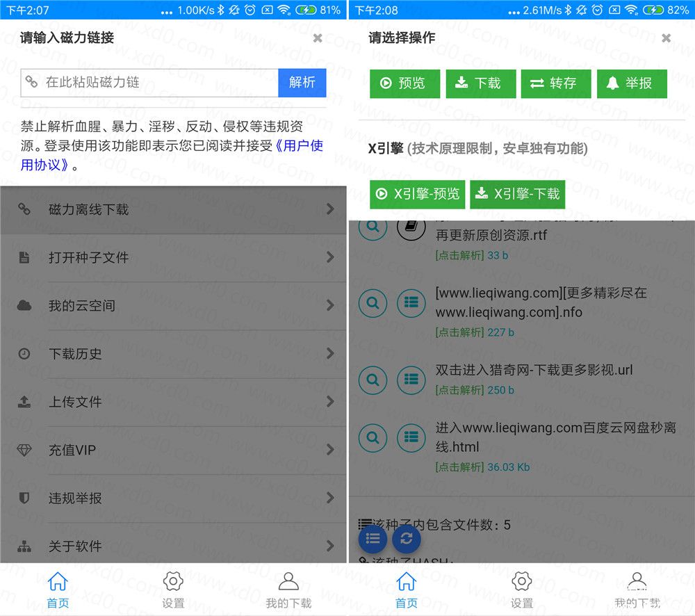695x616 pixels.
Task: Expand the 充值VIP row chevron
Action: click(330, 450)
